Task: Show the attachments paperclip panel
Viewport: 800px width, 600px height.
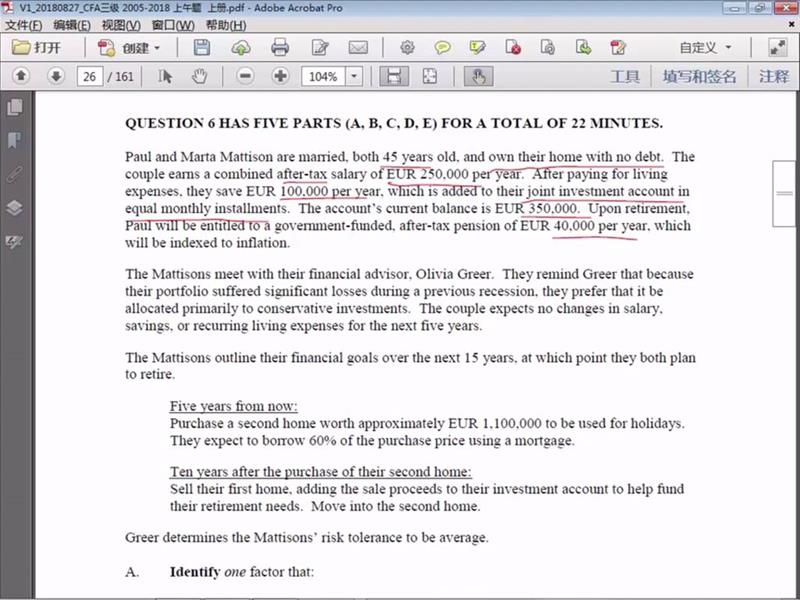Action: [15, 174]
